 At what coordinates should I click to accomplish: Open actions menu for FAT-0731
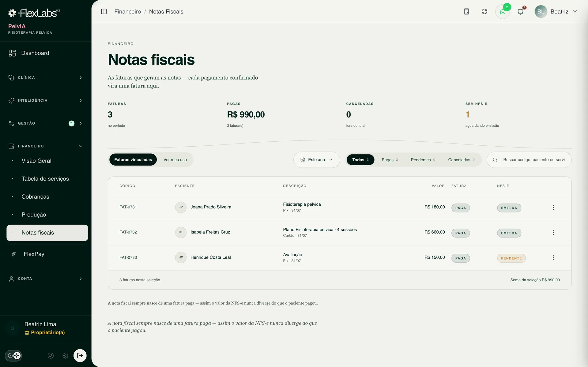pos(553,208)
